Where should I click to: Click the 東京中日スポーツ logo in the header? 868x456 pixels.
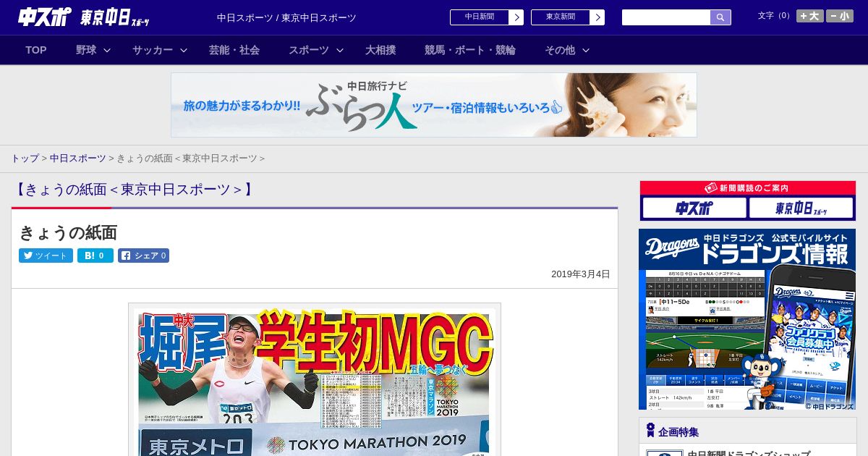(116, 18)
